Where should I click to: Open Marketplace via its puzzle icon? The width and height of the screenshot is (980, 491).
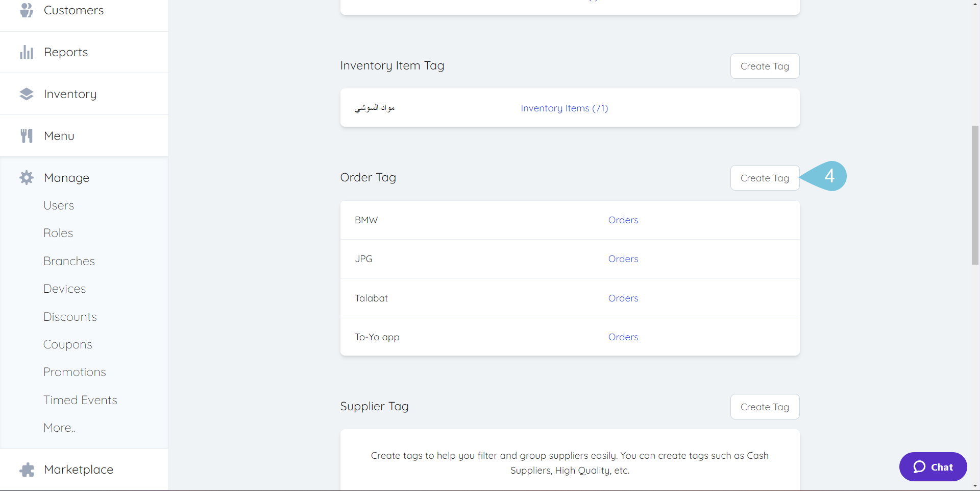(26, 470)
